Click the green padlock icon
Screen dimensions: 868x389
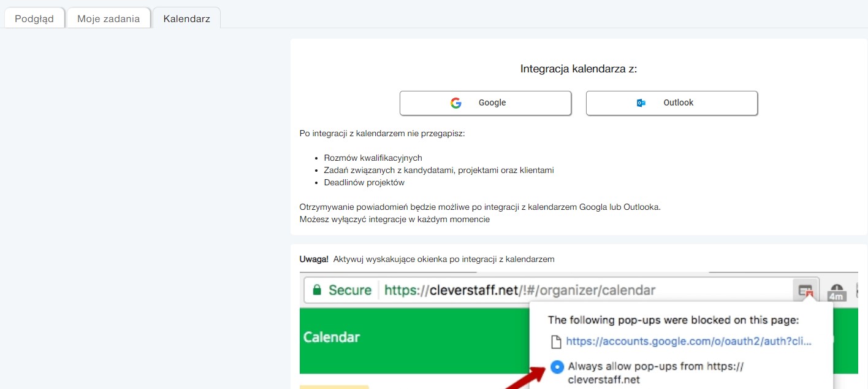pos(317,290)
